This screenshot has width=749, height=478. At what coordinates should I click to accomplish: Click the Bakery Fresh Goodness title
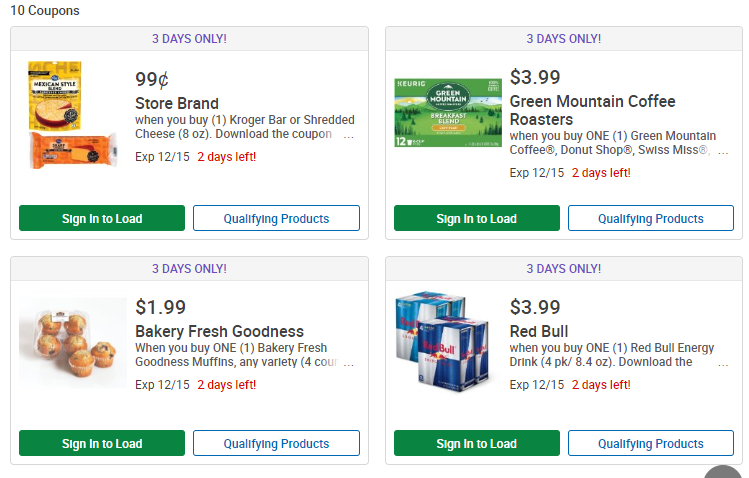tap(219, 331)
